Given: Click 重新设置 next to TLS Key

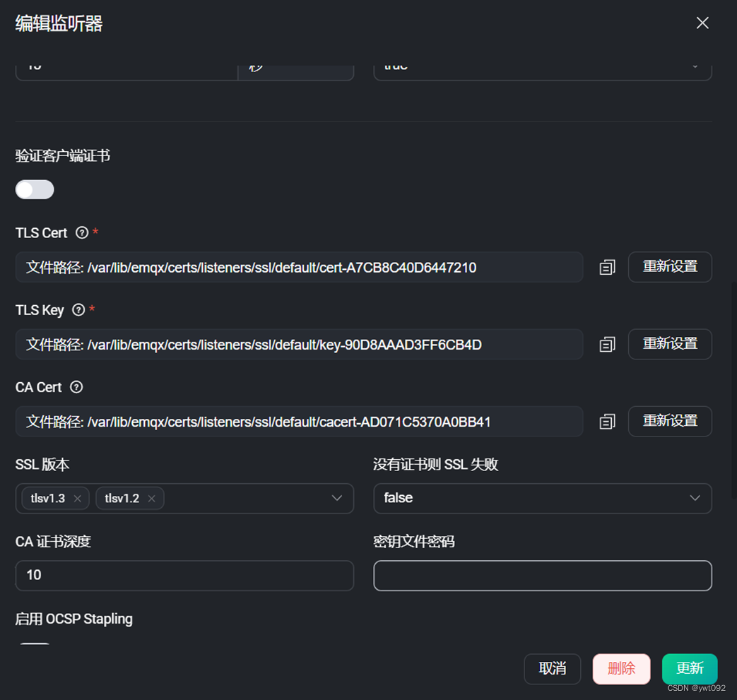Looking at the screenshot, I should [x=669, y=344].
